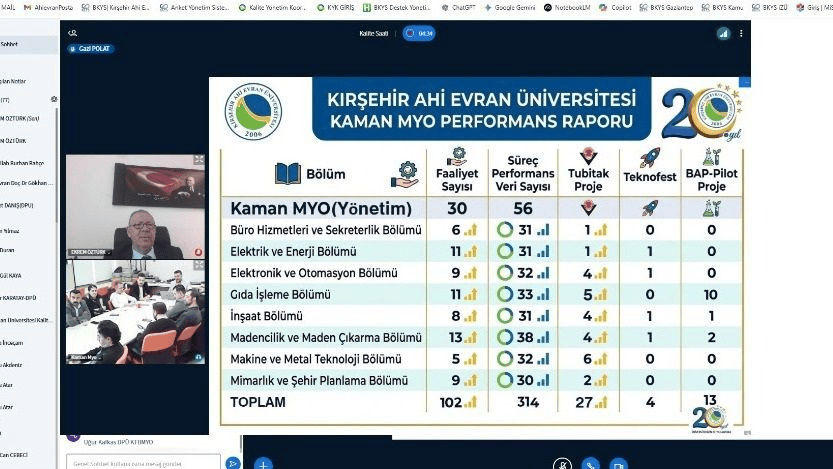The width and height of the screenshot is (833, 469).
Task: Select participant Doç Dr Gökhan in list
Action: click(27, 183)
